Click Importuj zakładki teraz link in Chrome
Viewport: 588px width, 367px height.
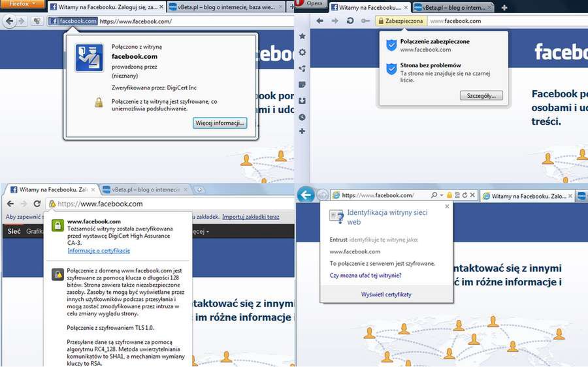coord(250,217)
